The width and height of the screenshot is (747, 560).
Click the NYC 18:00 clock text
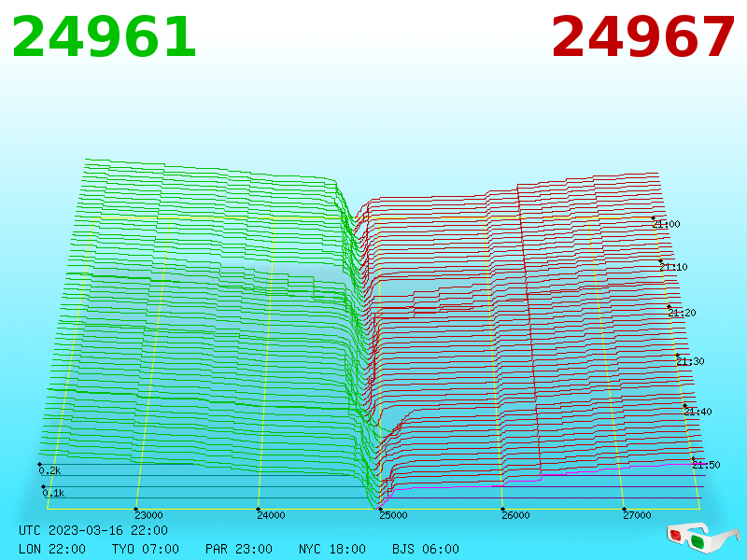pos(332,549)
